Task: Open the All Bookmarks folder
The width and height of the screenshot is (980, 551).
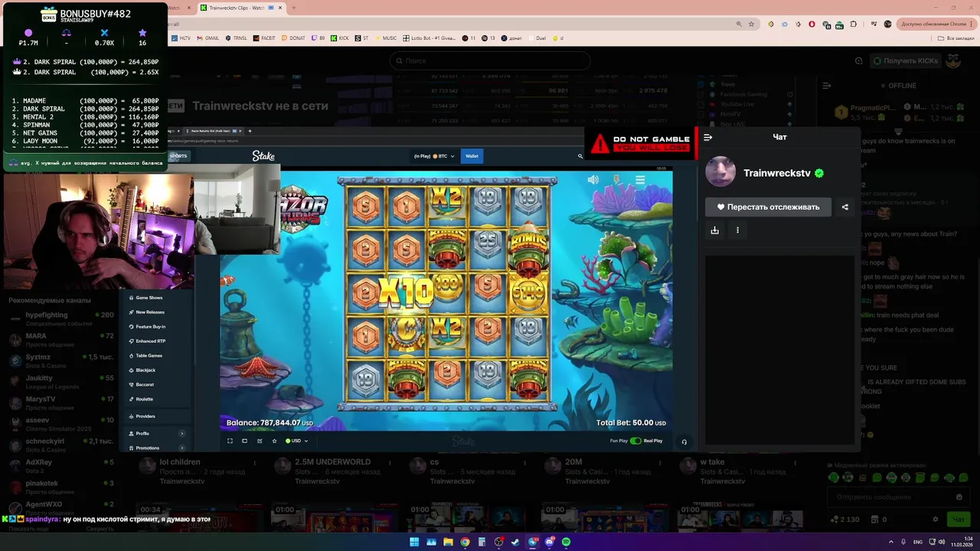Action: point(957,38)
